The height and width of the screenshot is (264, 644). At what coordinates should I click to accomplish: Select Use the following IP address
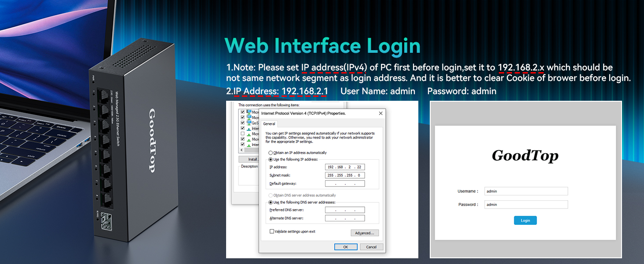[x=271, y=159]
